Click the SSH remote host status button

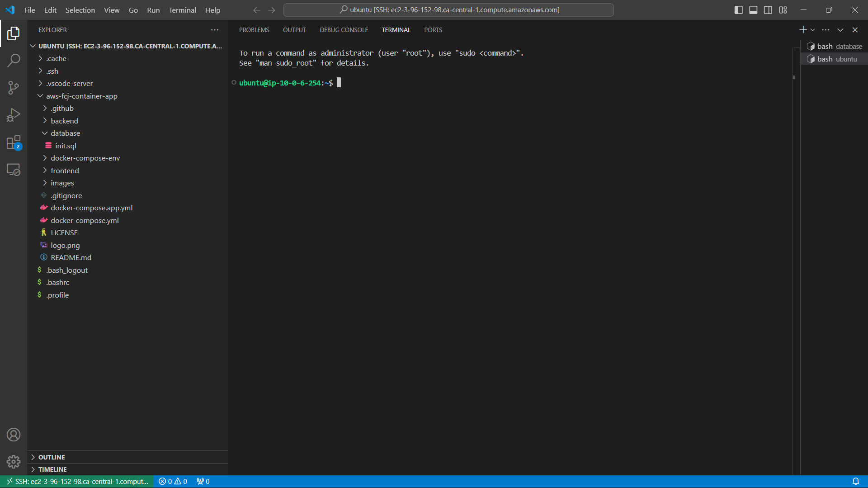coord(77,481)
